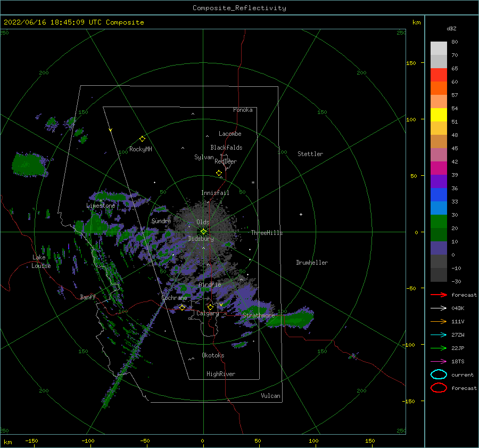Click the yellow diamond marker below Cochrane
This screenshot has height=448, width=479.
coord(182,307)
